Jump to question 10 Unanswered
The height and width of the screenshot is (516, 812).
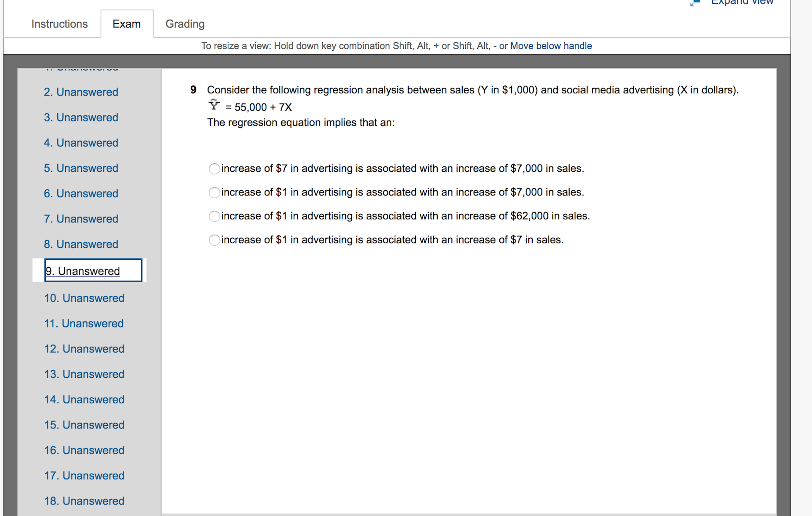[84, 298]
